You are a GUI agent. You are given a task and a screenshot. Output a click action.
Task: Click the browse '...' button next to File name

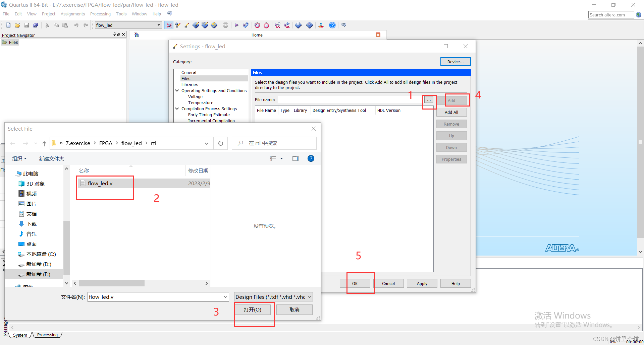tap(429, 100)
